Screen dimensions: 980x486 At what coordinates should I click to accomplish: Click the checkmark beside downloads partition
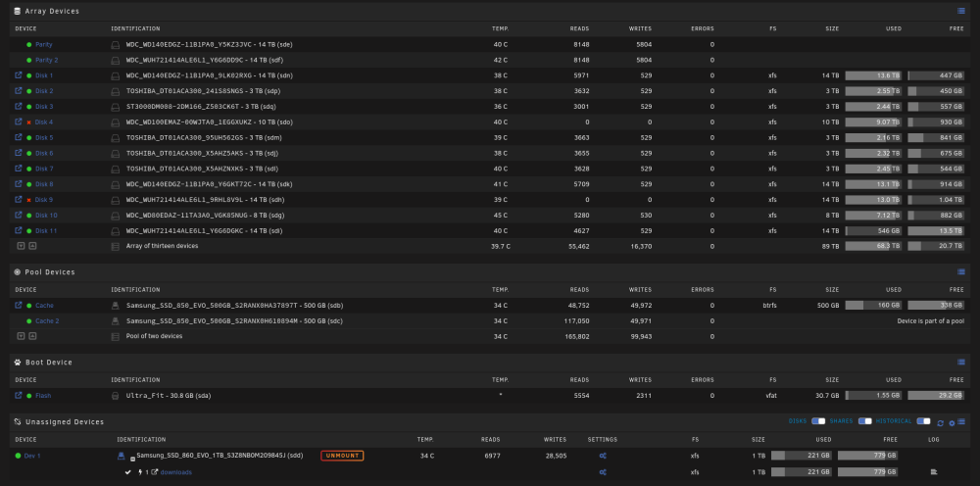pos(128,472)
